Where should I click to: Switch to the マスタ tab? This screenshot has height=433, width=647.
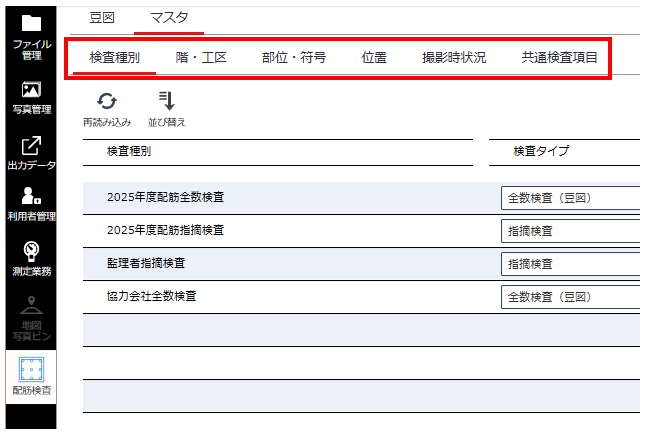(169, 18)
